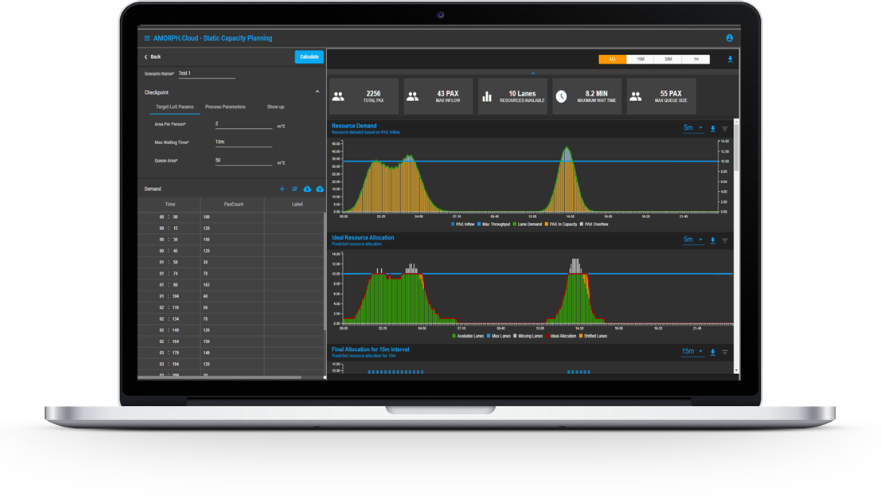The image size is (882, 500).
Task: Click the 8.2 MIN wait time card
Action: (x=587, y=97)
